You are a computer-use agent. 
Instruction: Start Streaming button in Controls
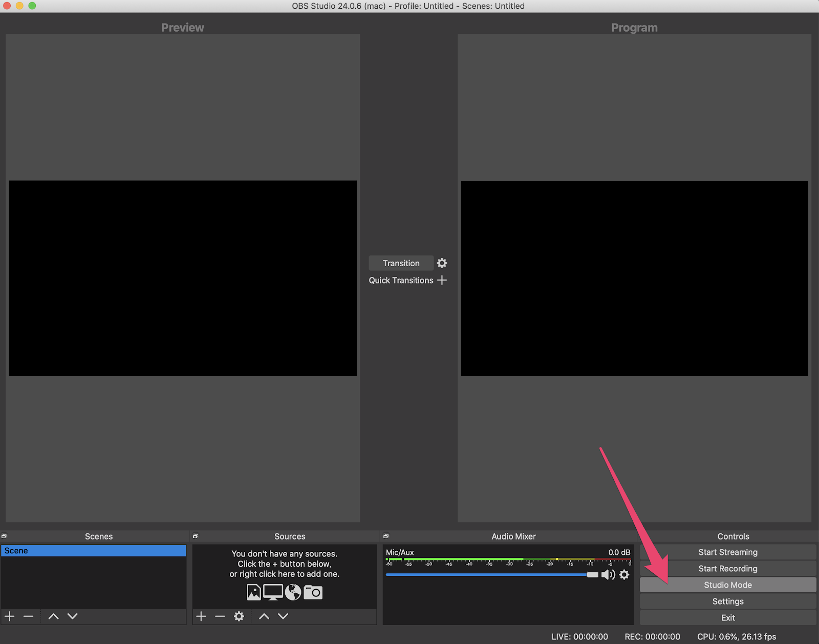click(x=728, y=552)
